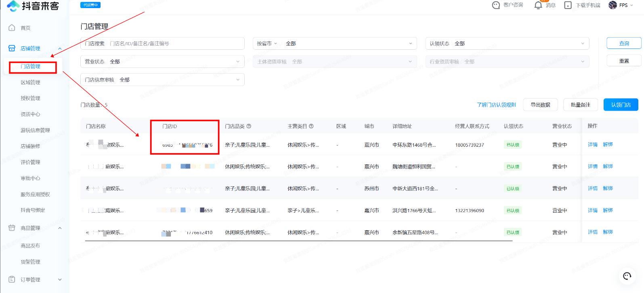Click the 抖音来客 logo icon
This screenshot has width=644, height=293.
coord(13,6)
